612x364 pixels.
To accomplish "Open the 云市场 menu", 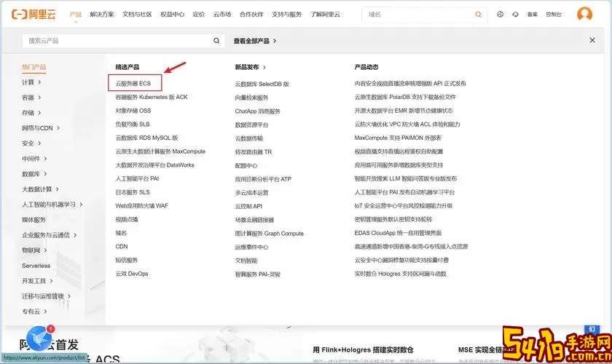I will 222,15.
